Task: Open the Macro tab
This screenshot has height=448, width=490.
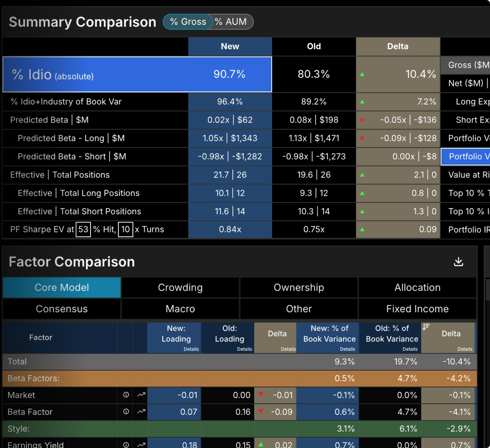Action: 180,309
